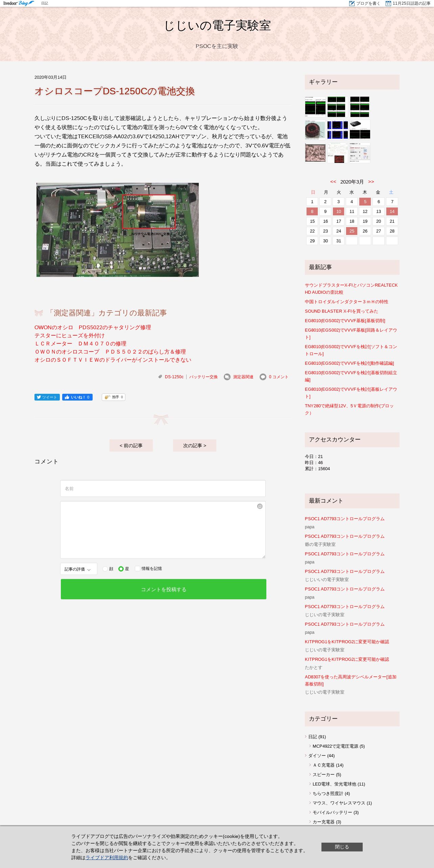The image size is (434, 868).
Task: Select calendar date 14
Action: click(x=392, y=212)
